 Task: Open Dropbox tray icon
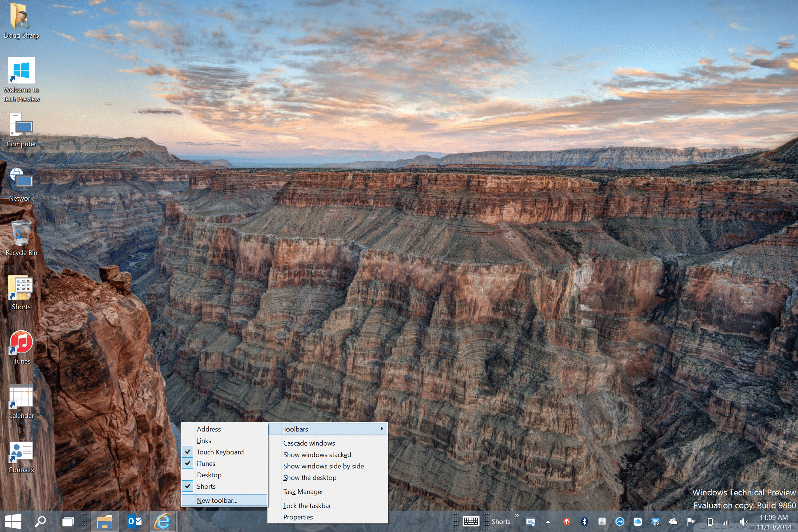[x=655, y=522]
